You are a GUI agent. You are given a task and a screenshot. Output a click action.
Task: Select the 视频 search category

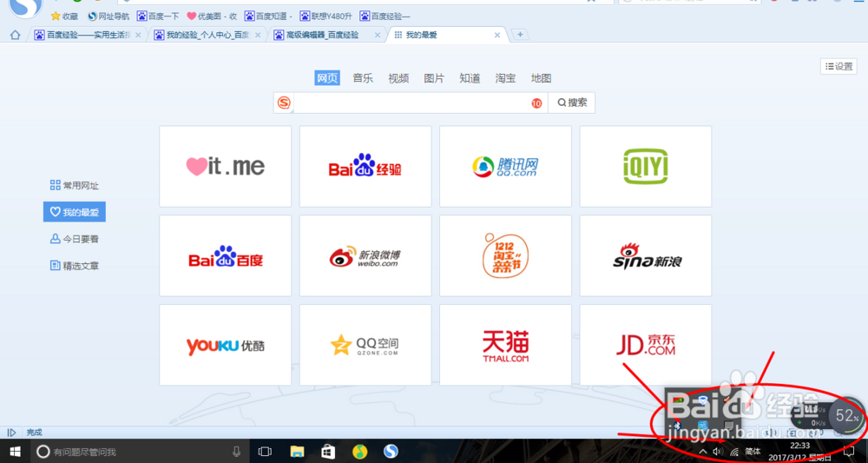coord(398,78)
